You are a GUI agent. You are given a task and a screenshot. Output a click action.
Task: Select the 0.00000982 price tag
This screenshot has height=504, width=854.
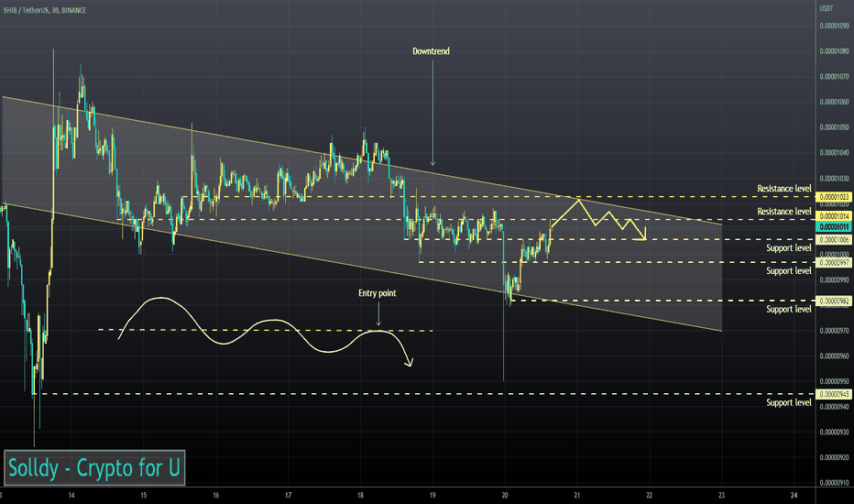click(x=834, y=301)
